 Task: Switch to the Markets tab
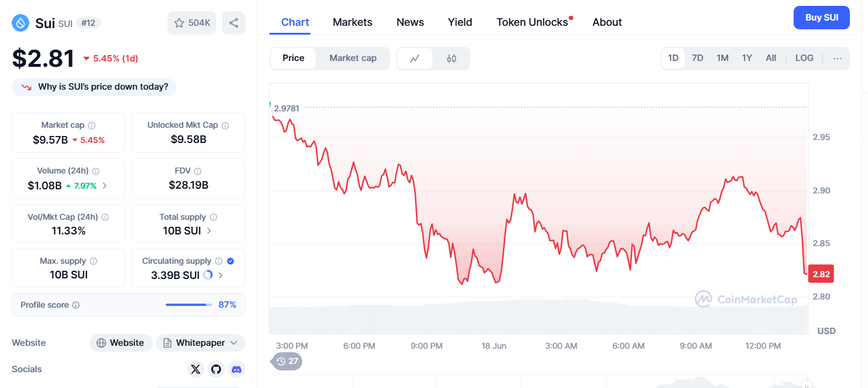point(353,22)
